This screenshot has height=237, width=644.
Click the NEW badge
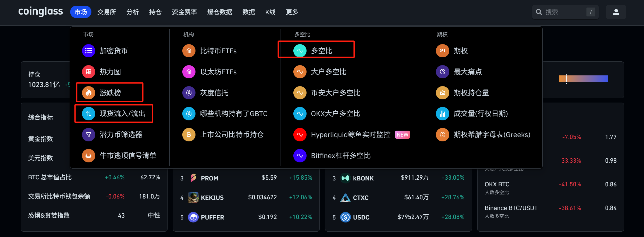[402, 135]
